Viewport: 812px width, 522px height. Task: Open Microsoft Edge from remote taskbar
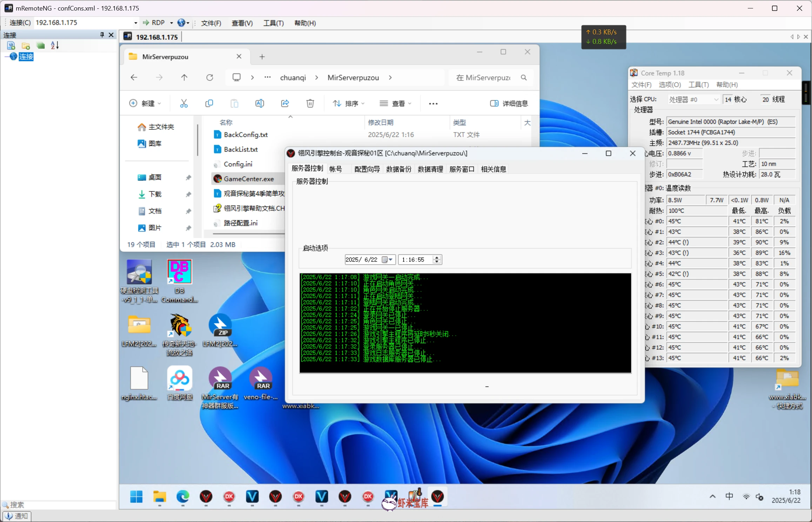pyautogui.click(x=183, y=497)
